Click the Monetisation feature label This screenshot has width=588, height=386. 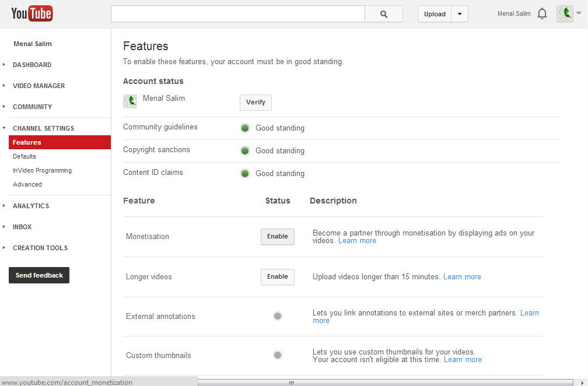tap(148, 237)
